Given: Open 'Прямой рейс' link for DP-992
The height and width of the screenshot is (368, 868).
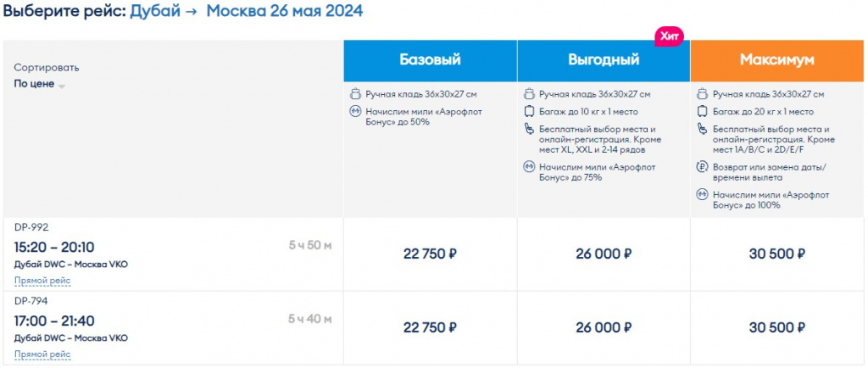Looking at the screenshot, I should pos(42,281).
